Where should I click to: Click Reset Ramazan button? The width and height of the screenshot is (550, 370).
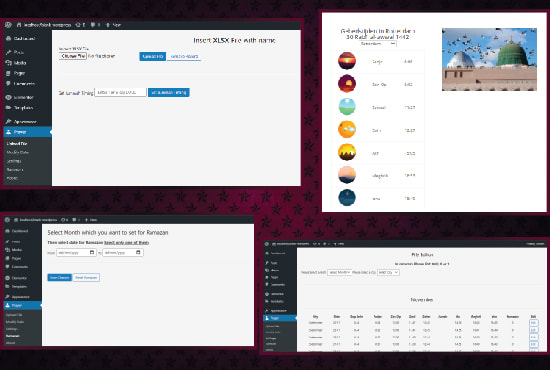(86, 277)
